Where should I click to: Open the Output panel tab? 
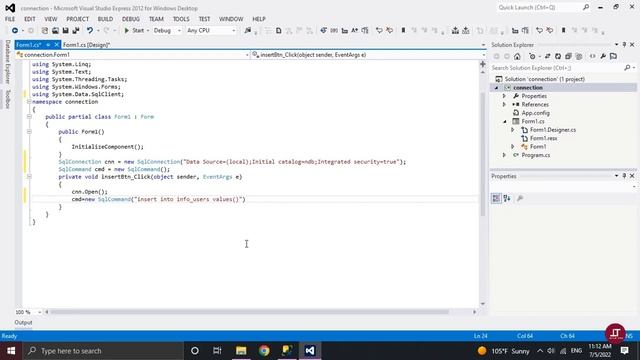[x=23, y=322]
